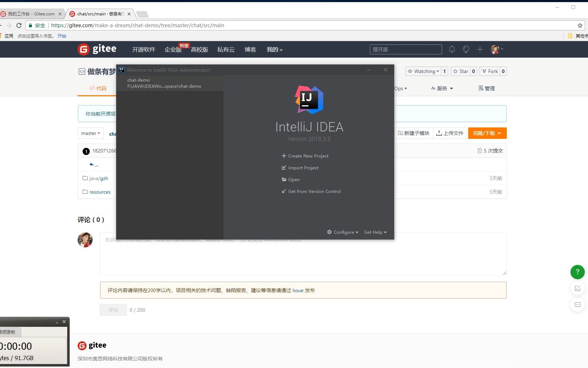Screen dimensions: 588x368
Task: Fork the repository
Action: [490, 71]
